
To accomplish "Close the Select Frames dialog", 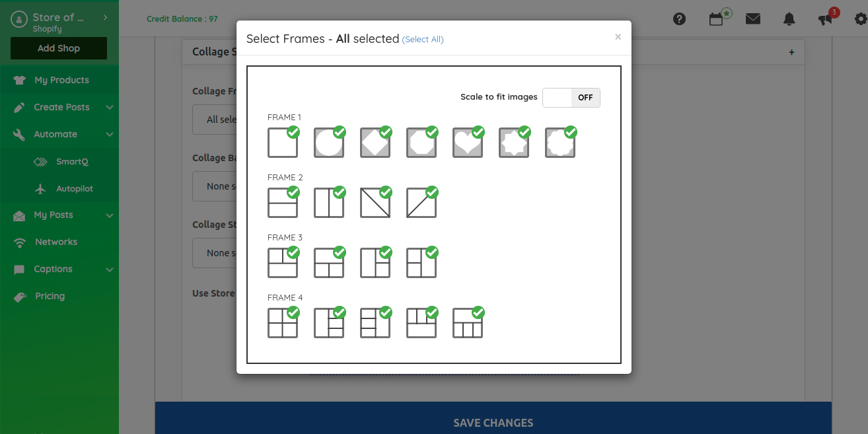I will (x=618, y=37).
